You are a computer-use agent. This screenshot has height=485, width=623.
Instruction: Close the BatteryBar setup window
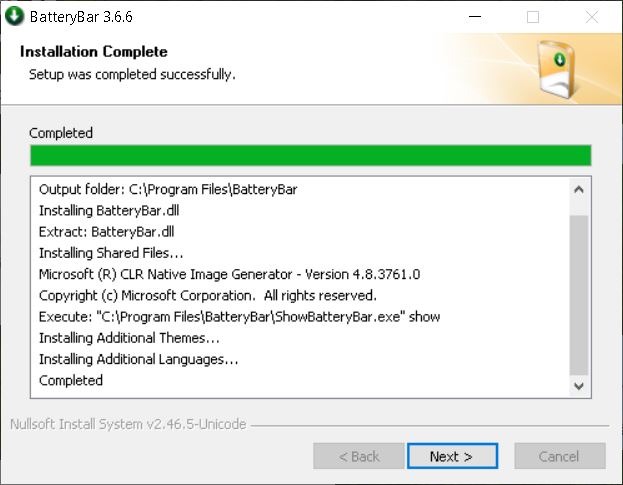[592, 16]
